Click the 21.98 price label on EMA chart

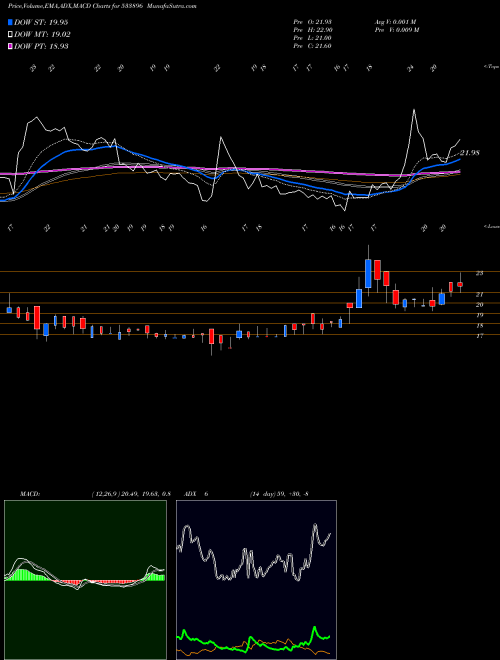click(470, 153)
